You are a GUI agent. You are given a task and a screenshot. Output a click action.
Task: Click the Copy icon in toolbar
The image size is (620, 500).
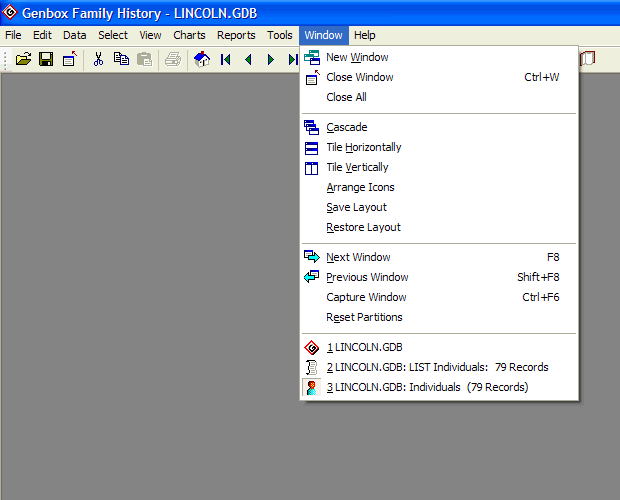121,59
